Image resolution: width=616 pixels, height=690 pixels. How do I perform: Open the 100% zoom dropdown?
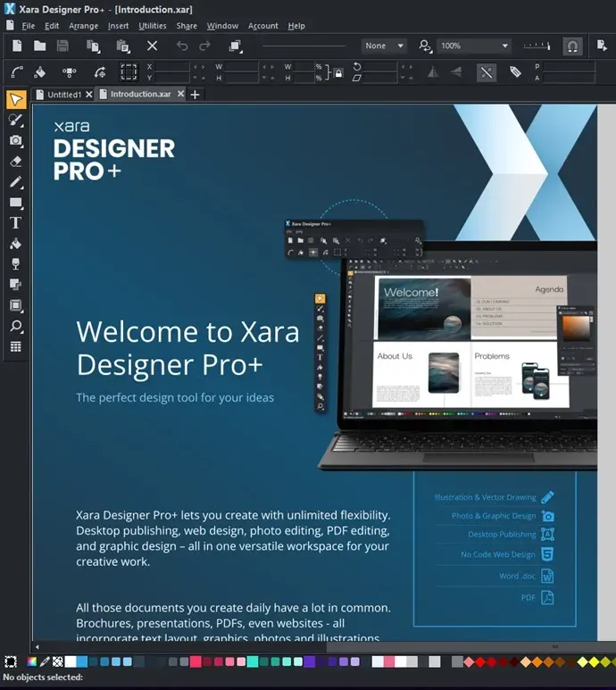pos(474,46)
